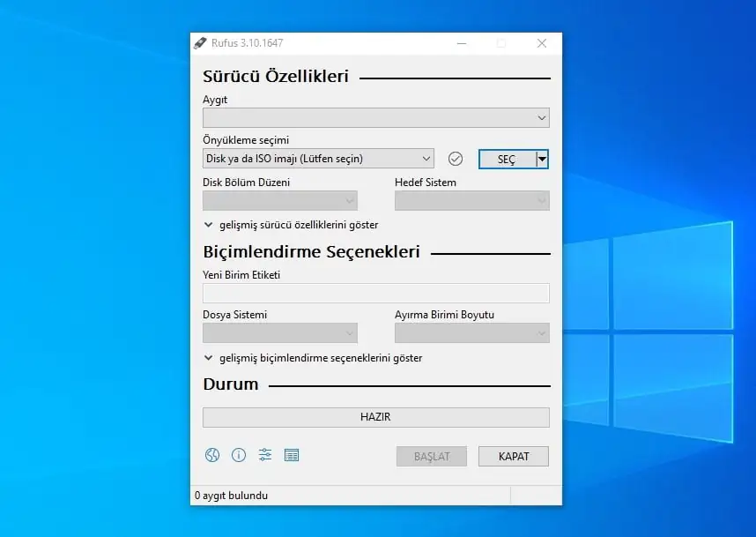The width and height of the screenshot is (756, 537).
Task: Click the BAŞLAT button
Action: click(432, 456)
